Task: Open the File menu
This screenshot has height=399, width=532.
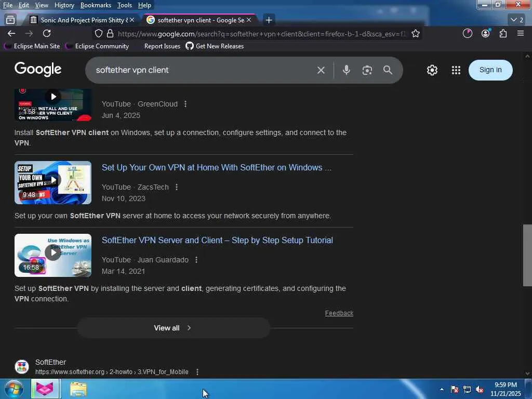Action: [7, 5]
